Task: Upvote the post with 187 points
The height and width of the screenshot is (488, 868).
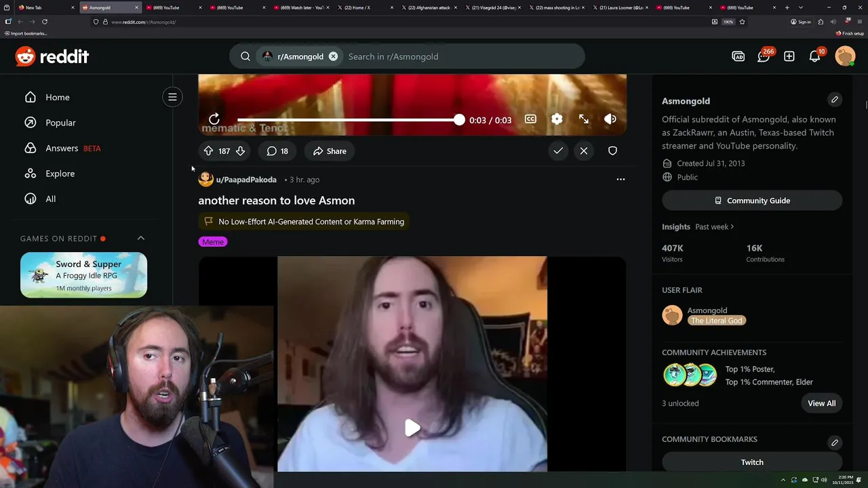Action: [208, 151]
